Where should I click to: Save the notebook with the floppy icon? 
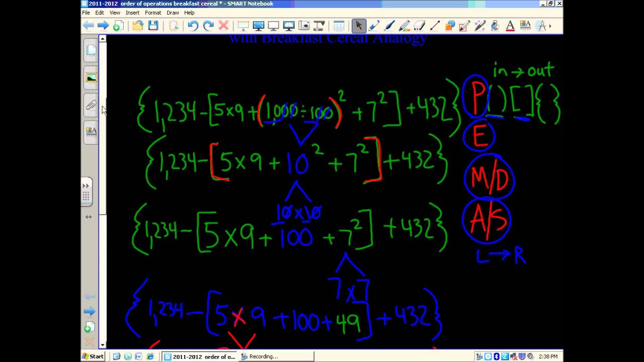coord(153,26)
